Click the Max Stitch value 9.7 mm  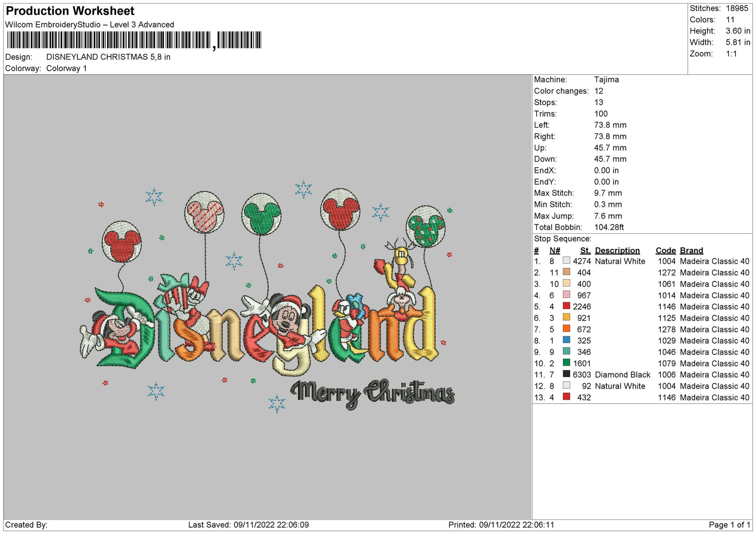click(x=608, y=193)
